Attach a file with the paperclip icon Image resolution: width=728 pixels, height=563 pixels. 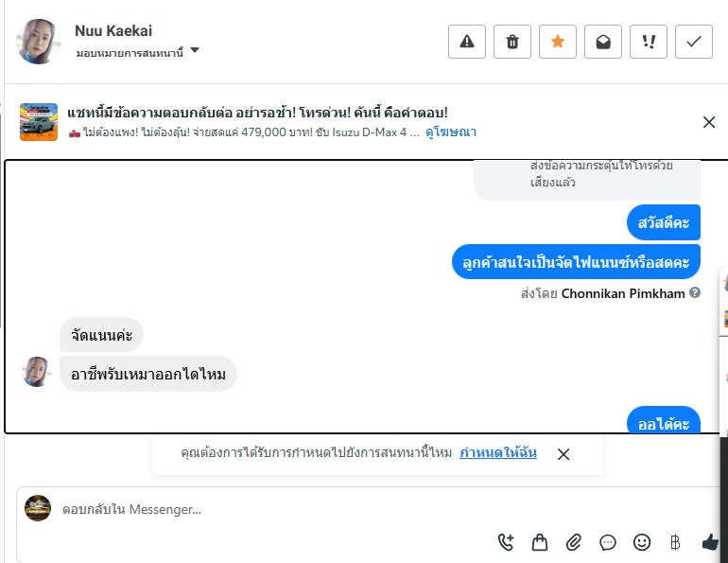point(574,542)
